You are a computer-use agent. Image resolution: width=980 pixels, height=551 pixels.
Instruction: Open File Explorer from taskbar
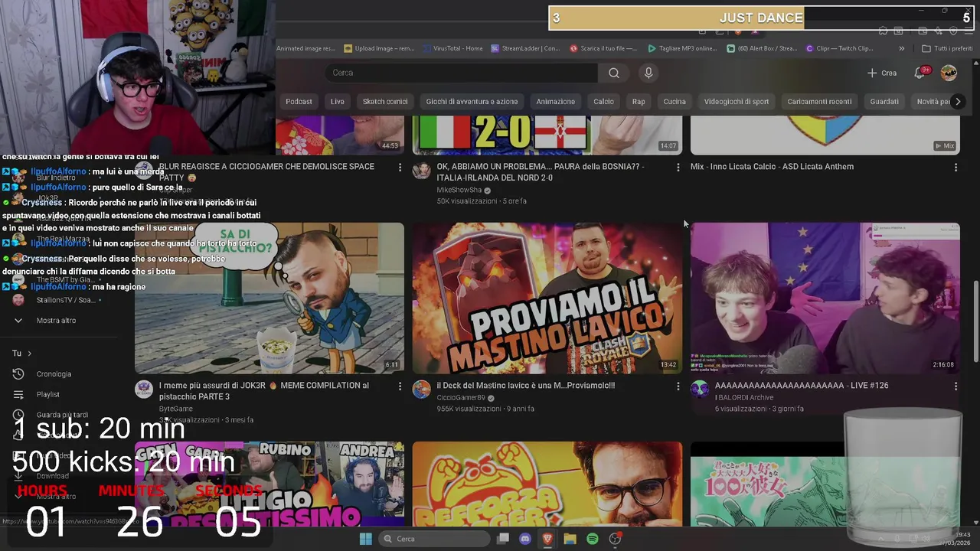pos(570,539)
